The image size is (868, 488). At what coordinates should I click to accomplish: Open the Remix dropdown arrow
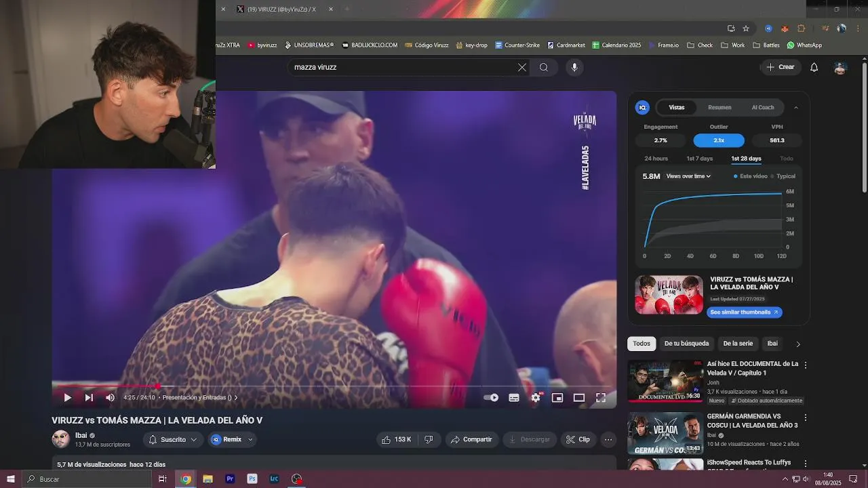(x=250, y=439)
